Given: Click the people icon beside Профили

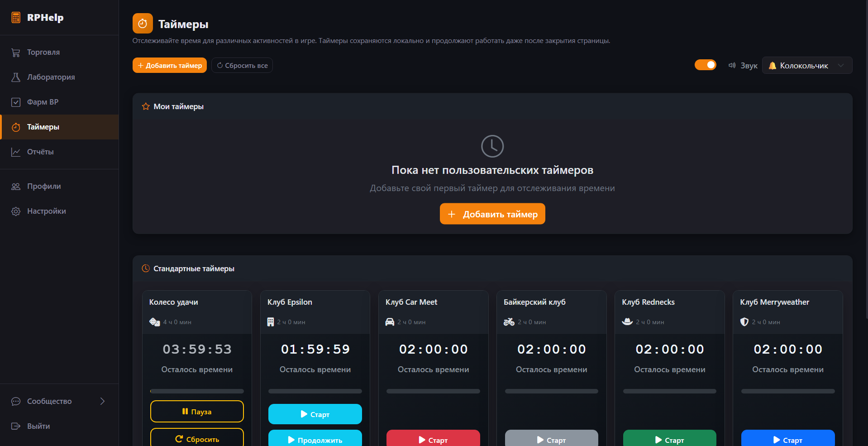Looking at the screenshot, I should point(16,187).
